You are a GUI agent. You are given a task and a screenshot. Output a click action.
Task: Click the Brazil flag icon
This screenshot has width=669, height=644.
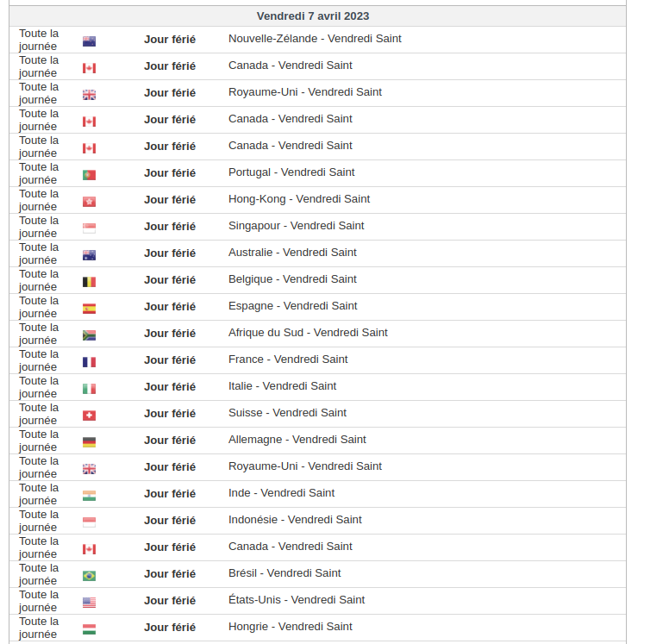click(89, 576)
